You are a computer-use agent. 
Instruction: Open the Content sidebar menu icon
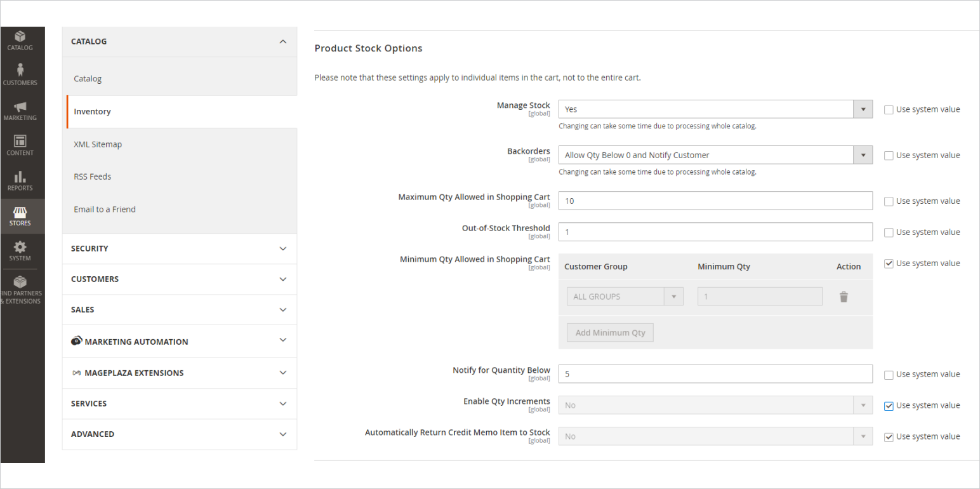20,141
